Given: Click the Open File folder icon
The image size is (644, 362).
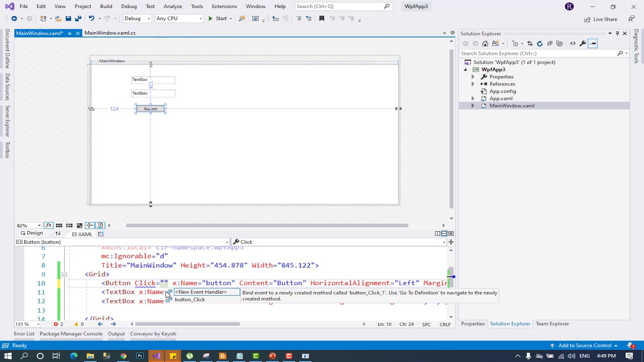Looking at the screenshot, I should point(58,19).
